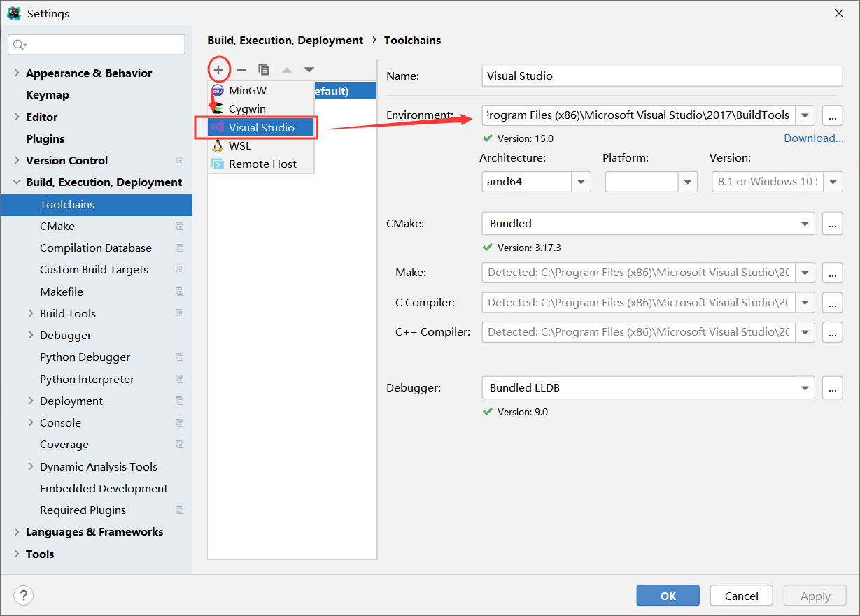Browse for C Compiler with ... button
This screenshot has height=616, width=860.
pyautogui.click(x=832, y=302)
